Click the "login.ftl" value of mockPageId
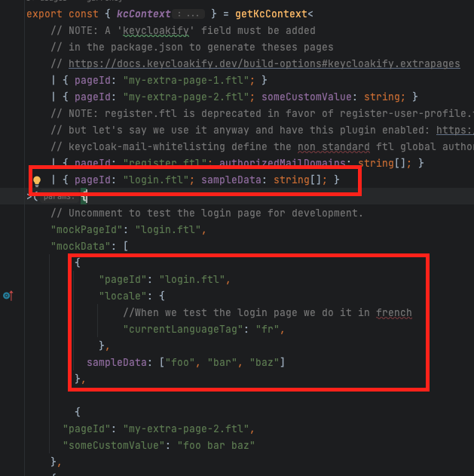 point(168,229)
